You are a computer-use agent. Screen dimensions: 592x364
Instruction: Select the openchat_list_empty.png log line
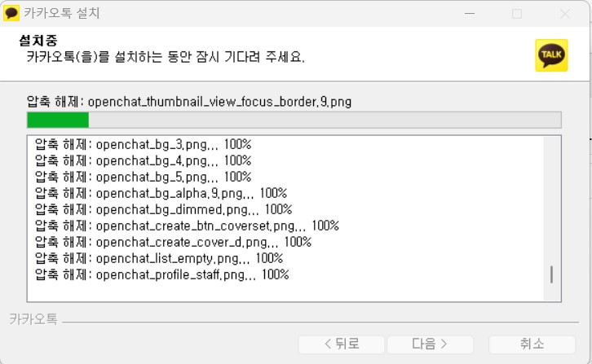[159, 258]
